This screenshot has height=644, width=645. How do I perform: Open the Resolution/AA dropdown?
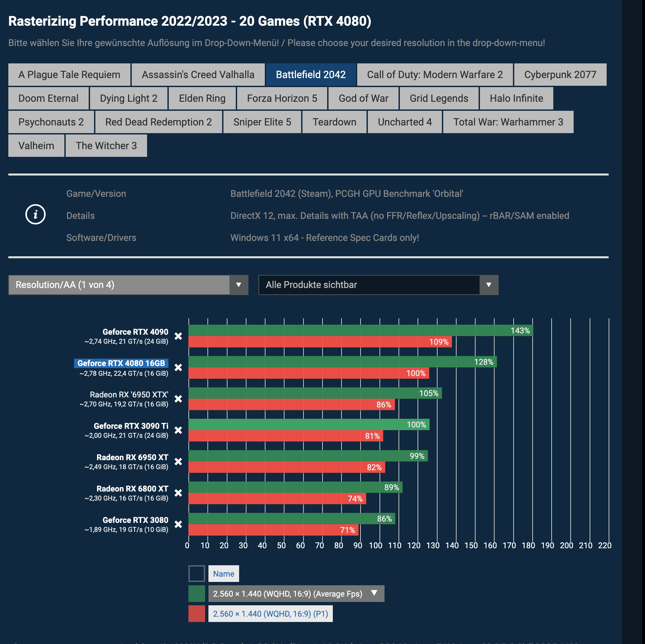point(128,285)
